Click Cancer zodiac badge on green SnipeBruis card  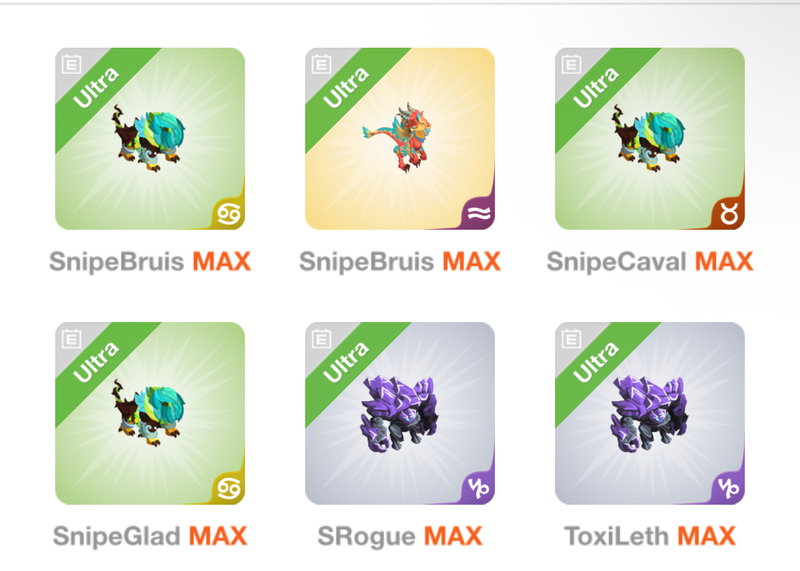tap(229, 214)
